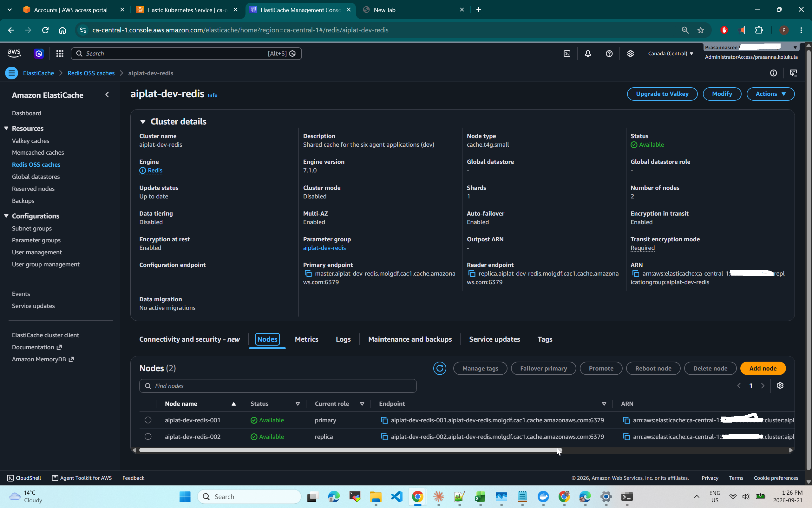
Task: Open Nodes table preferences gear
Action: [780, 385]
